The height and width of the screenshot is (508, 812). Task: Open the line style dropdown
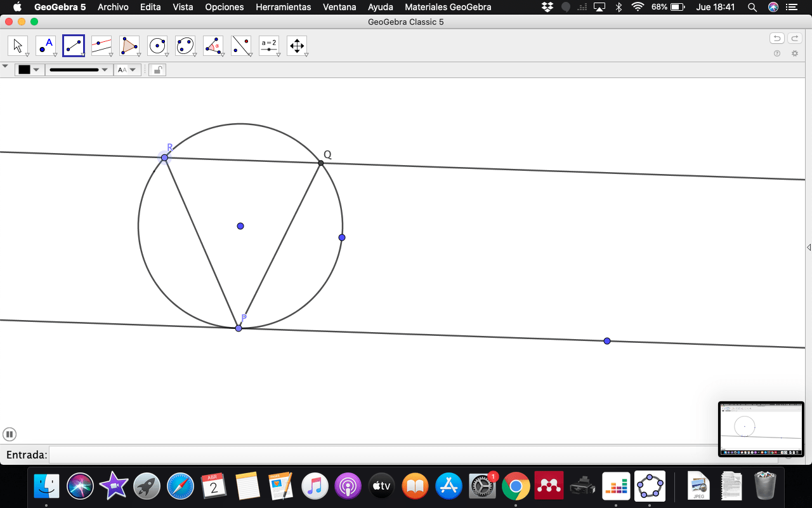79,70
